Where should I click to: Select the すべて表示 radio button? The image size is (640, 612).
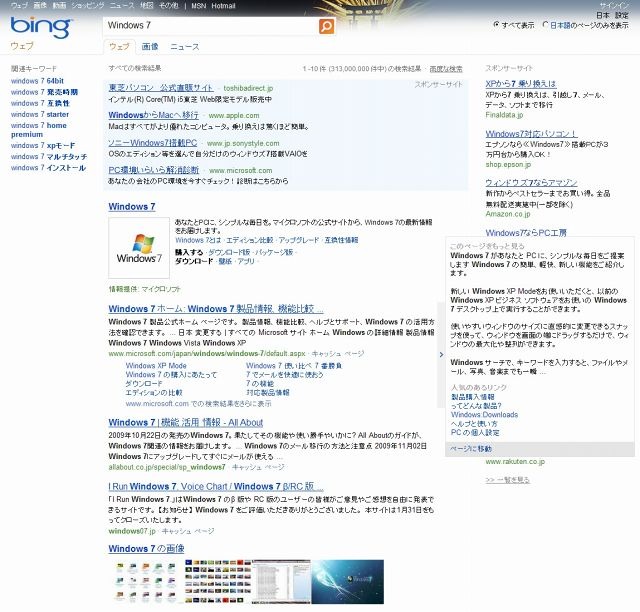pos(496,25)
